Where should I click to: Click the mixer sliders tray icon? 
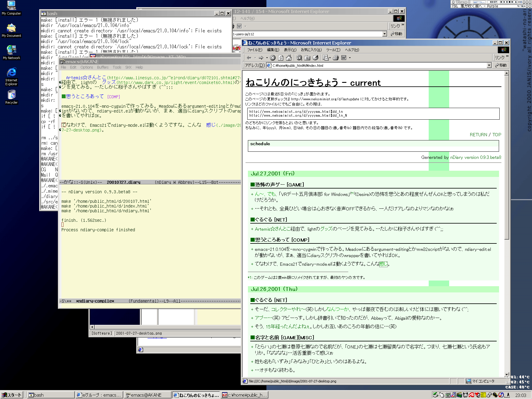tap(448, 395)
